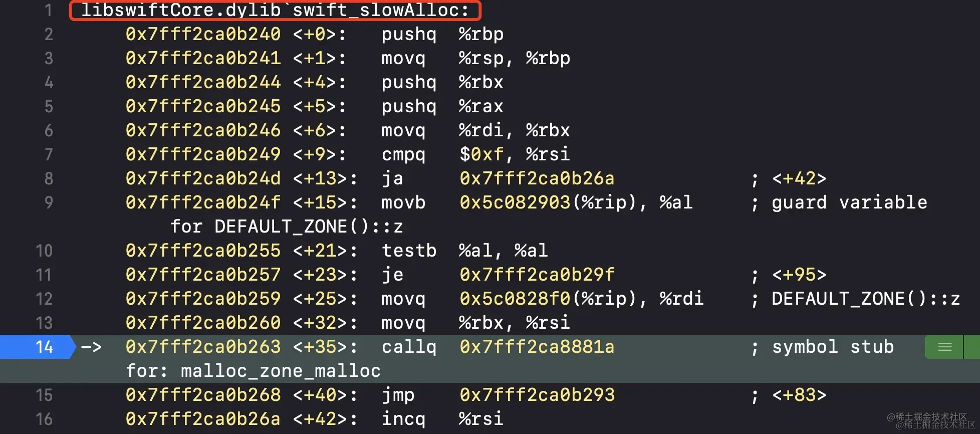Click the incq %rsi instruction
Image resolution: width=980 pixels, height=434 pixels.
(x=442, y=419)
